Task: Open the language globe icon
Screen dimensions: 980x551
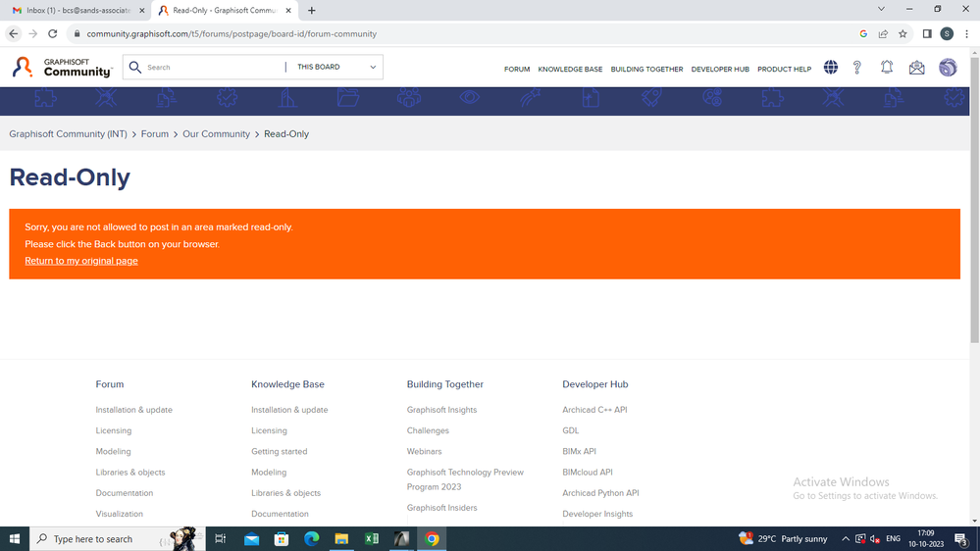Action: (x=830, y=67)
